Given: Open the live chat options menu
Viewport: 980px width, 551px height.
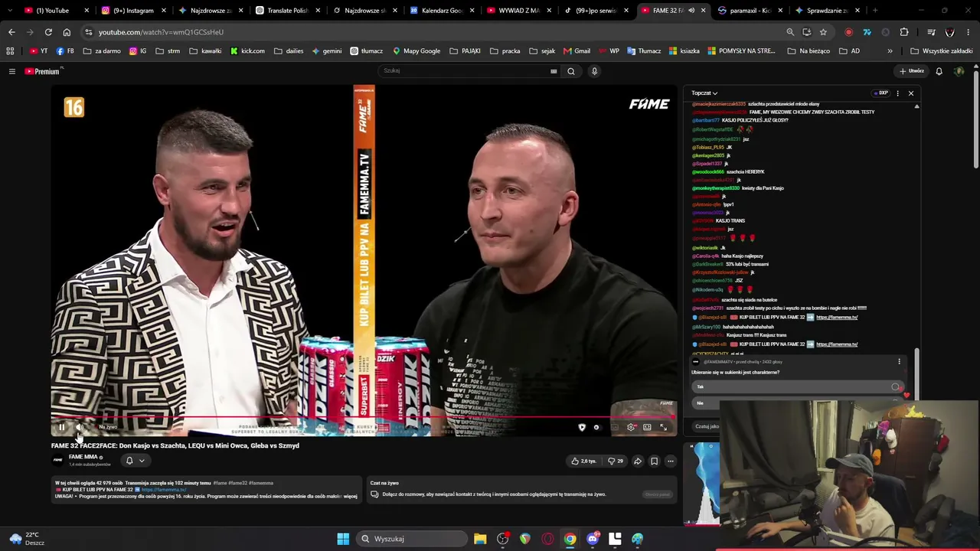Looking at the screenshot, I should point(897,93).
